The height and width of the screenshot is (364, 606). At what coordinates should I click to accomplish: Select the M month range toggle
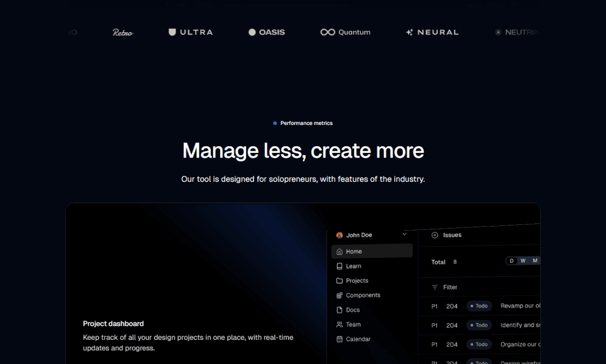[x=535, y=261]
